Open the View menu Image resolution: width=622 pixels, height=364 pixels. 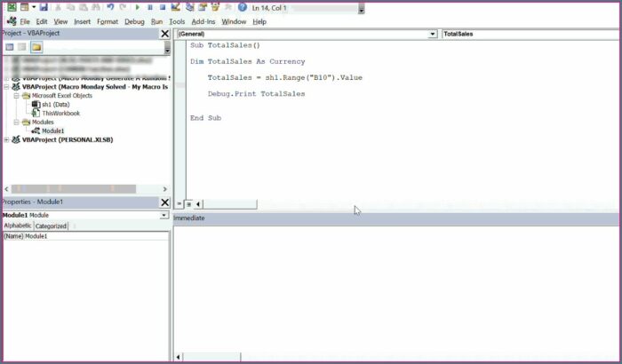click(x=60, y=22)
